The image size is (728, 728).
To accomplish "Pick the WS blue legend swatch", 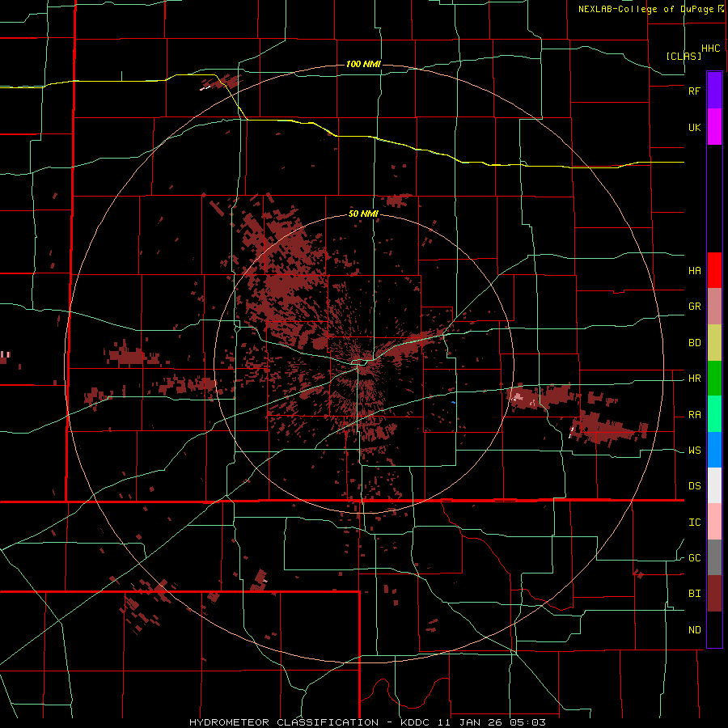I will [714, 450].
